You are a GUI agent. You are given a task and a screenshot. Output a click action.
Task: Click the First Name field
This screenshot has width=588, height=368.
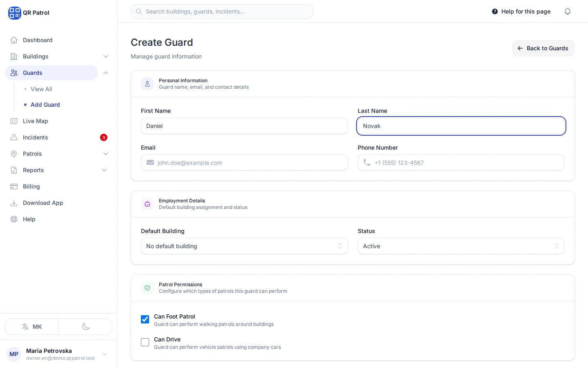click(244, 126)
